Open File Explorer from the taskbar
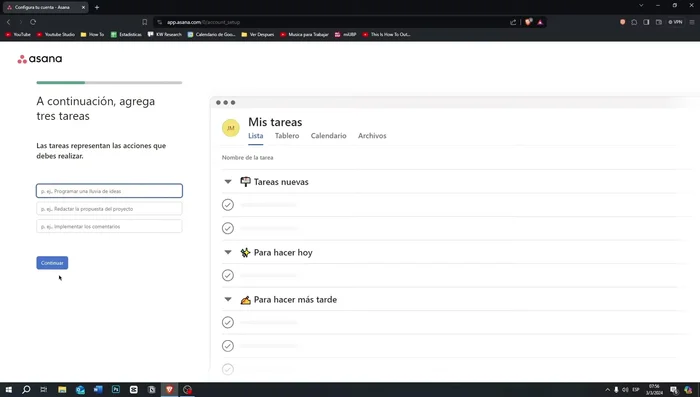 (x=62, y=389)
